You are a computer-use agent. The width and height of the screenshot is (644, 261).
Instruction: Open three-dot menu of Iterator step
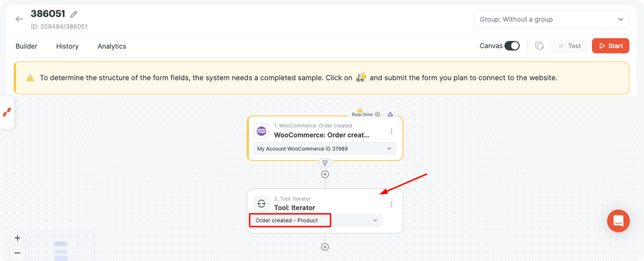tap(392, 204)
